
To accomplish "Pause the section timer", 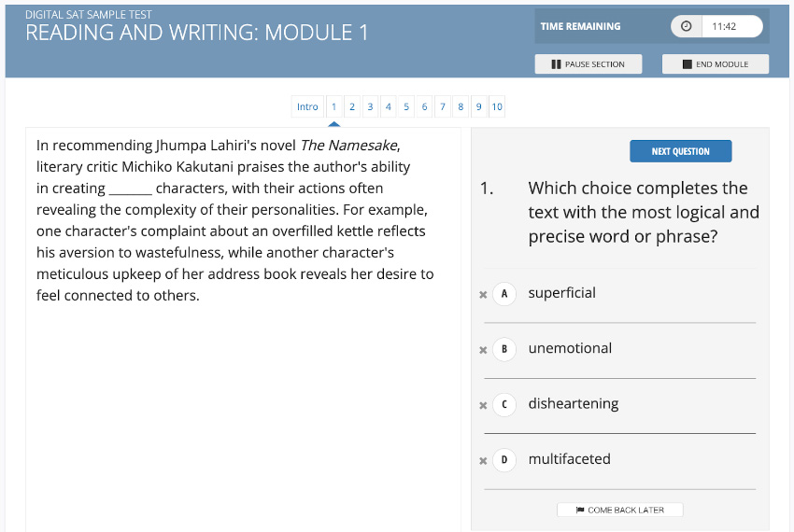I will point(588,64).
